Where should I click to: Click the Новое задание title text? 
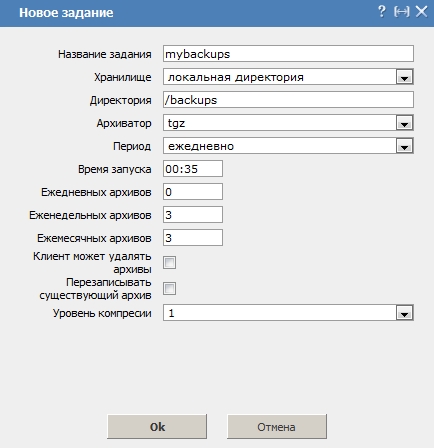[66, 13]
